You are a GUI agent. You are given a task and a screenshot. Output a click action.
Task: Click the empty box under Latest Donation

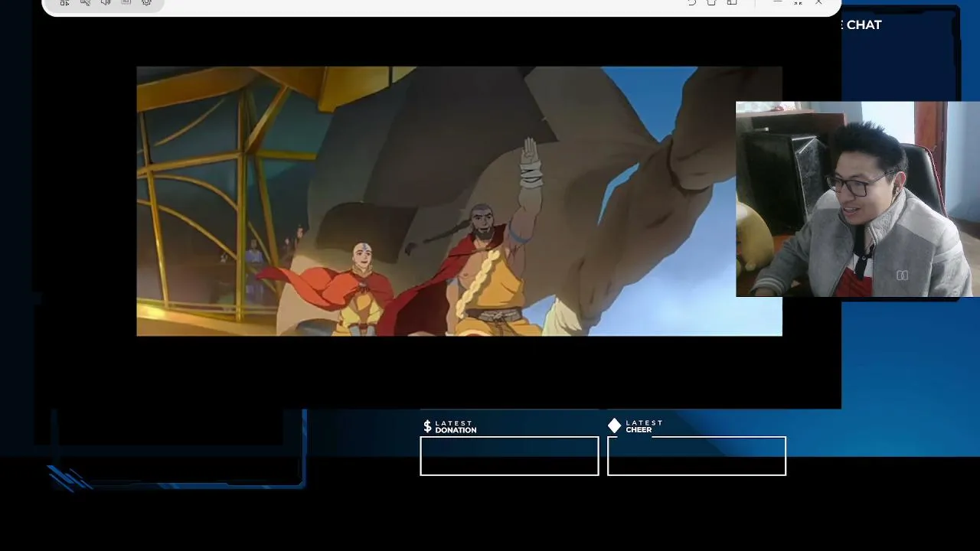pyautogui.click(x=509, y=456)
